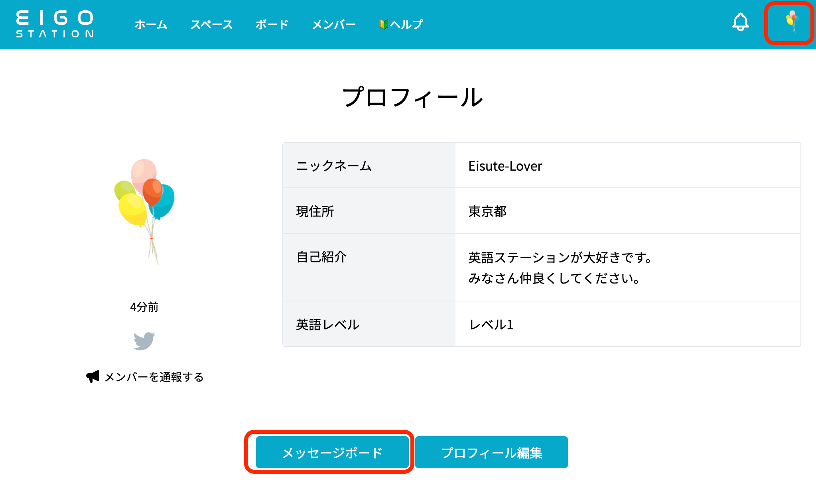
Task: Click メンバーを通報する to report member
Action: point(154,376)
